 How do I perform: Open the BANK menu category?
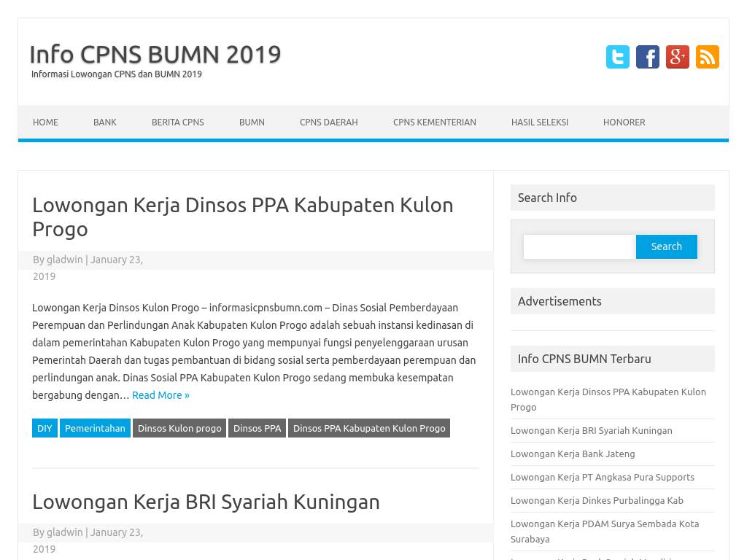(104, 122)
